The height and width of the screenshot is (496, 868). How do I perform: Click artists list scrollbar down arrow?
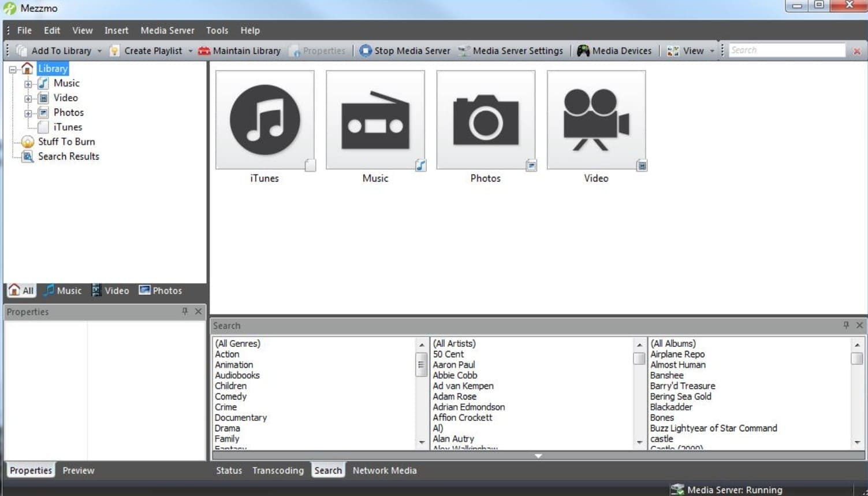[639, 442]
